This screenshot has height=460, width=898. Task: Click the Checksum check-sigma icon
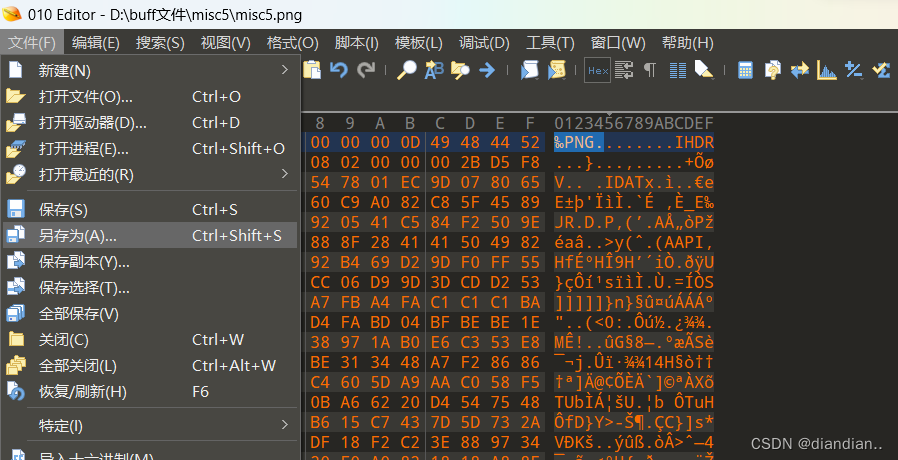point(881,70)
